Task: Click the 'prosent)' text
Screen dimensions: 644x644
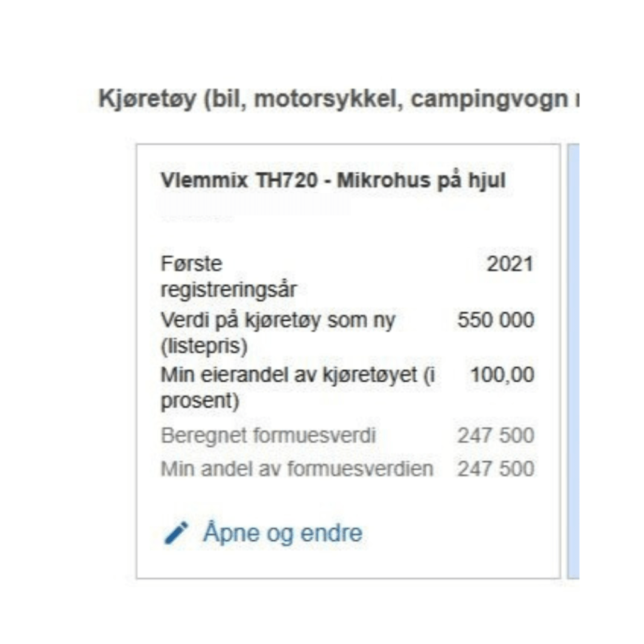Action: (200, 401)
